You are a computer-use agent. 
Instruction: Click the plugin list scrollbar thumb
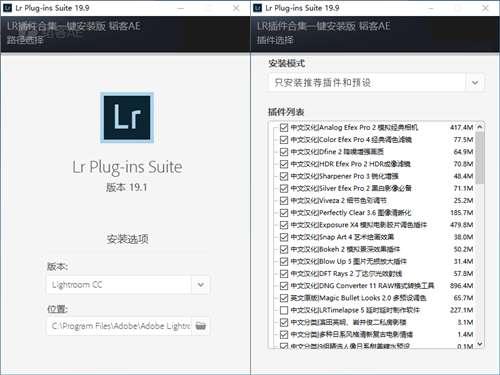point(480,157)
